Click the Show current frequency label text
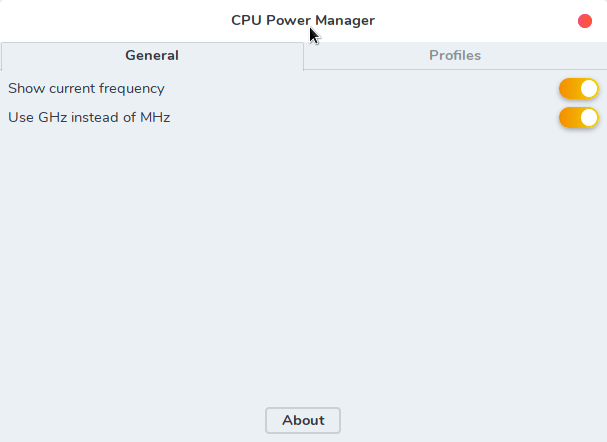This screenshot has height=442, width=607. pyautogui.click(x=86, y=89)
